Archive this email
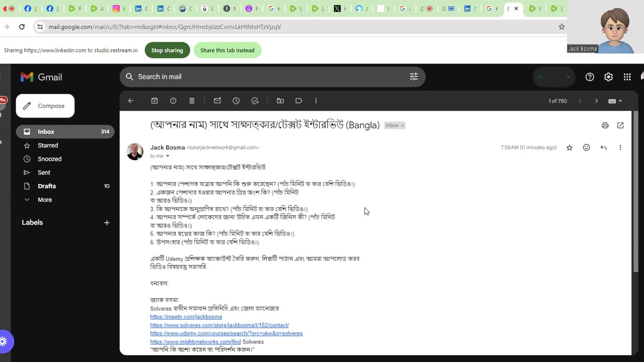The width and height of the screenshot is (644, 362). click(x=154, y=101)
